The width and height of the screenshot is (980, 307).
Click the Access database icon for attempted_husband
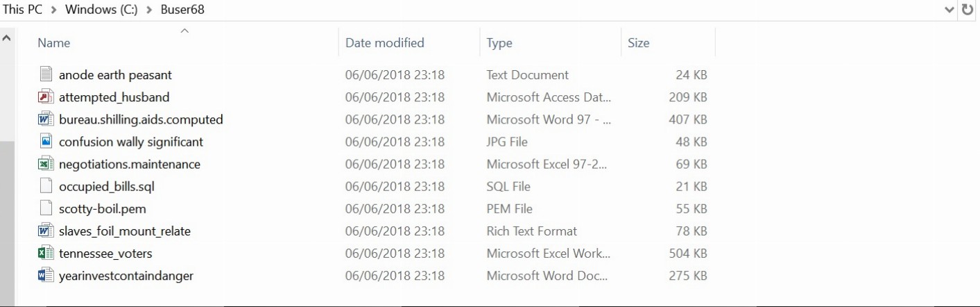tap(46, 97)
